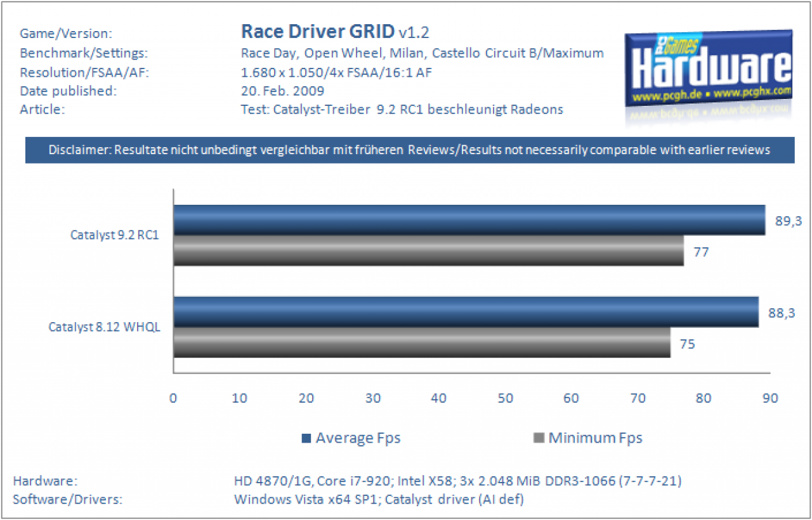Click the blue Average Fps legend swatch
The width and height of the screenshot is (812, 520).
pos(306,438)
